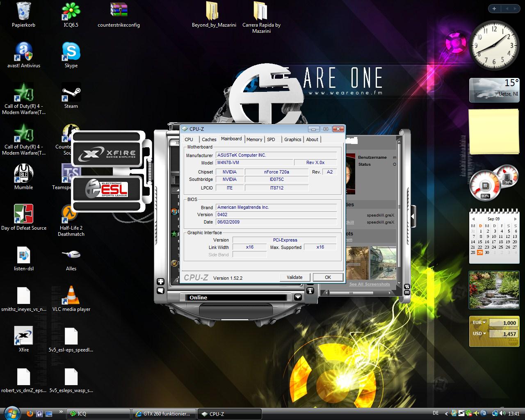Open the Steam desktop shortcut
The width and height of the screenshot is (525, 420).
pos(71,92)
